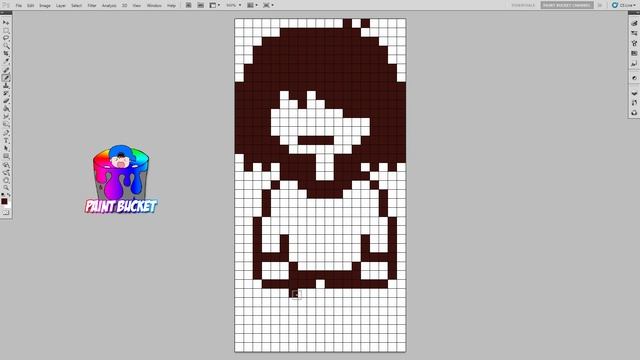The height and width of the screenshot is (360, 640).
Task: Open the zoom level dropdown
Action: click(x=234, y=5)
